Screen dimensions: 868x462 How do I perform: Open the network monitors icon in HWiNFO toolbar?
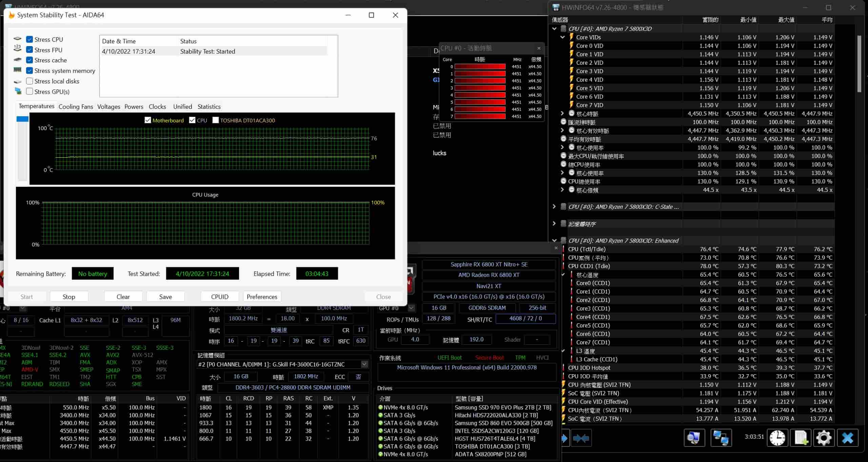pyautogui.click(x=721, y=438)
